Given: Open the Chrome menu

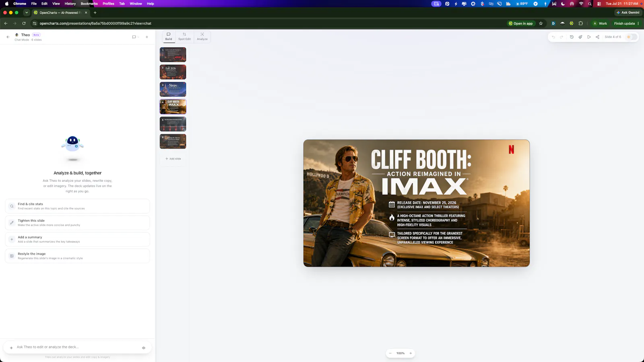Looking at the screenshot, I should pos(20,4).
